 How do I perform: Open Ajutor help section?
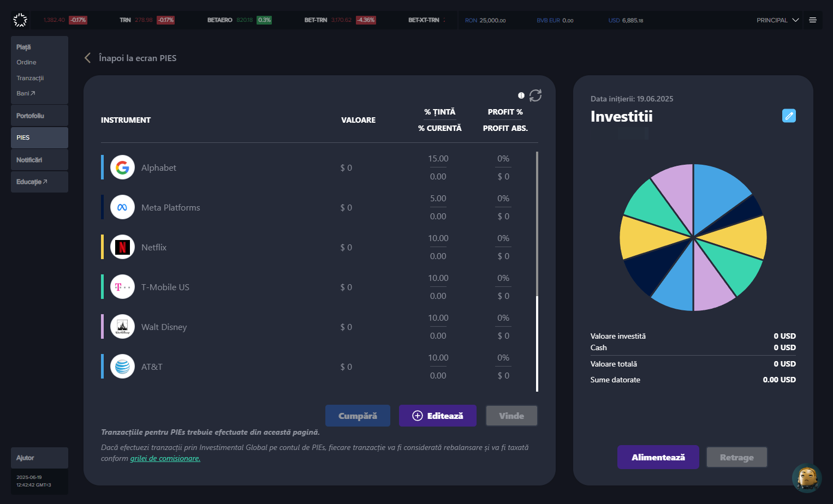click(39, 458)
